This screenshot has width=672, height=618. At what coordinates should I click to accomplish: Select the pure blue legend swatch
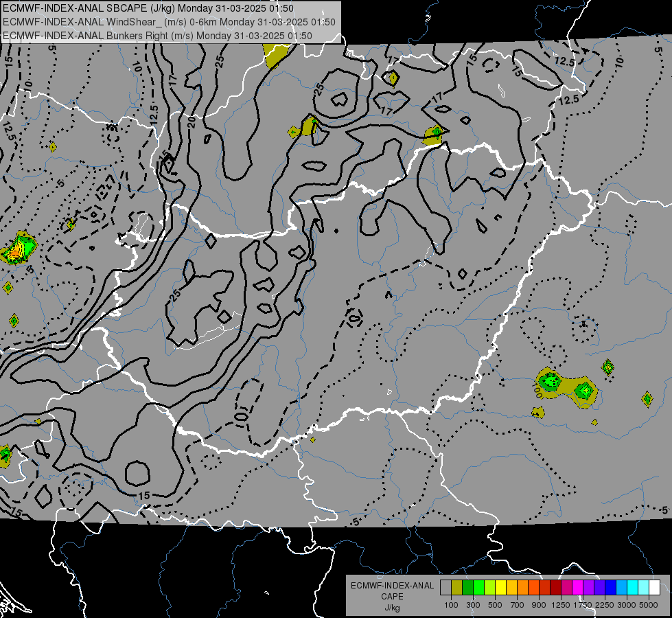tap(611, 587)
